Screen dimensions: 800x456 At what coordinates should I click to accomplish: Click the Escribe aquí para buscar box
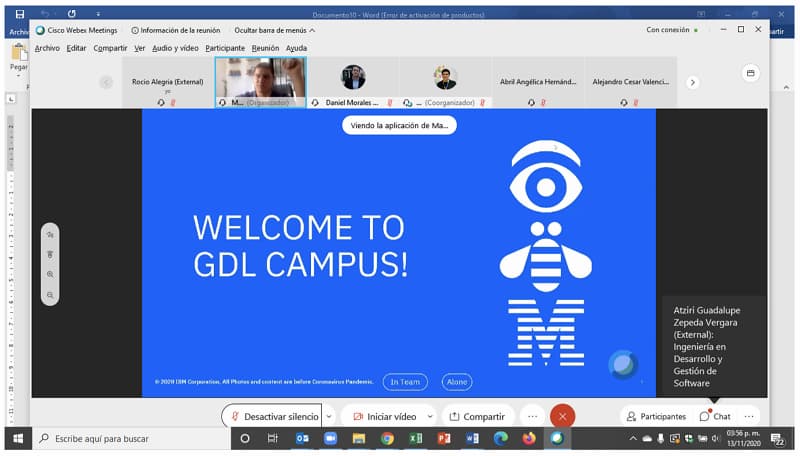(x=131, y=438)
